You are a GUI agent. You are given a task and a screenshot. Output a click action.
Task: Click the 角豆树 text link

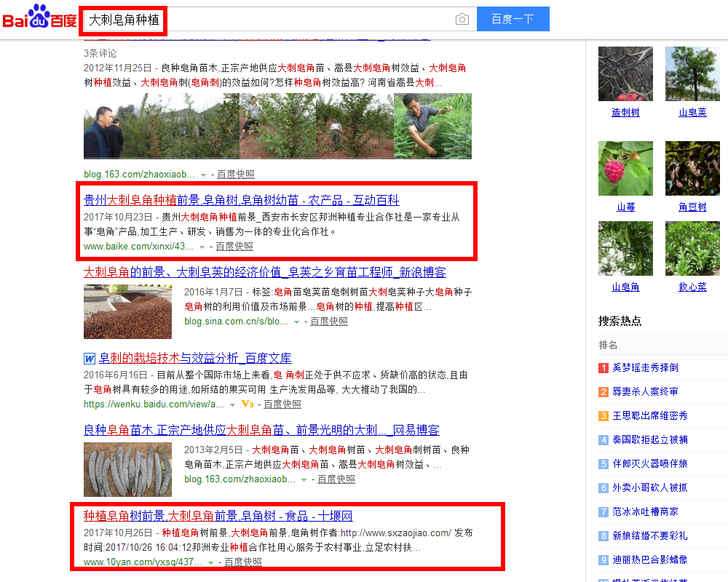pyautogui.click(x=692, y=207)
